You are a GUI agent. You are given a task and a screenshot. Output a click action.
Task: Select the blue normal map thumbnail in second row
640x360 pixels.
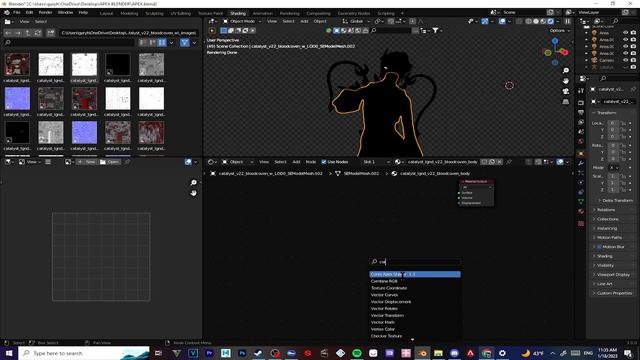(17, 98)
